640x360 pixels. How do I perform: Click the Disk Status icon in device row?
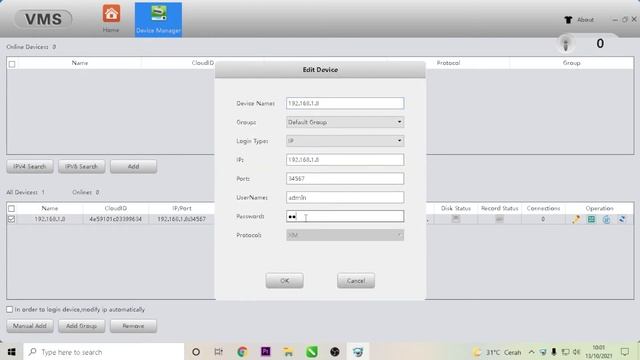(x=456, y=219)
